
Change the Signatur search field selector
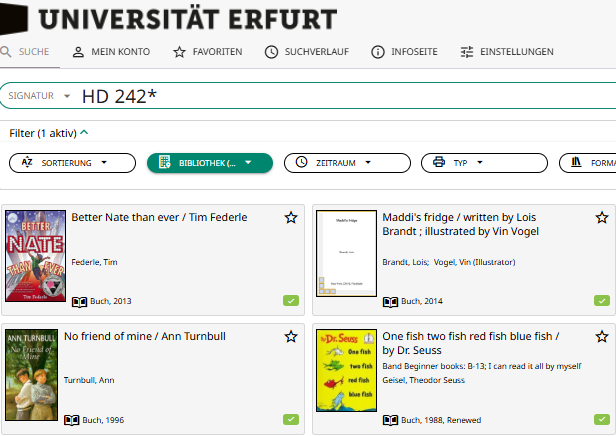tap(39, 96)
